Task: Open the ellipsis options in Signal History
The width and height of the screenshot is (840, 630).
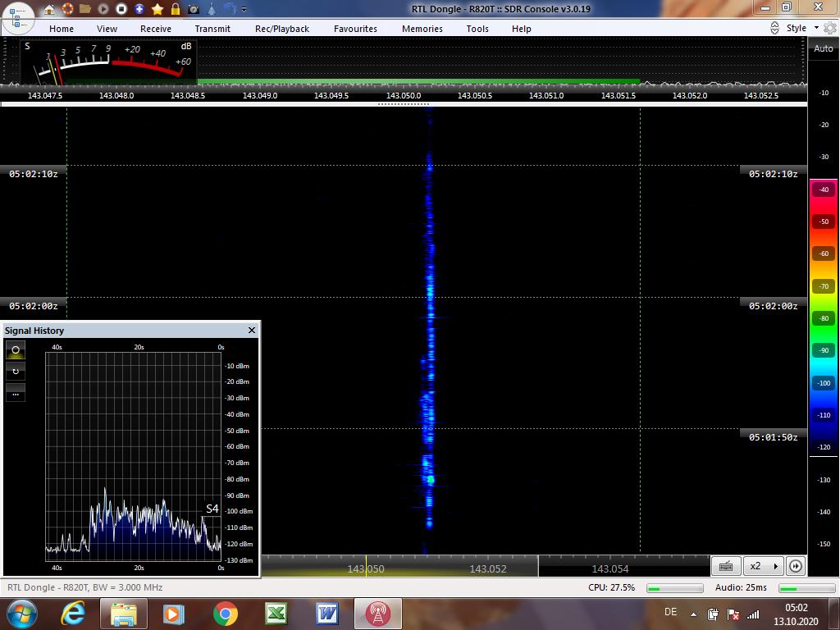Action: [x=16, y=393]
